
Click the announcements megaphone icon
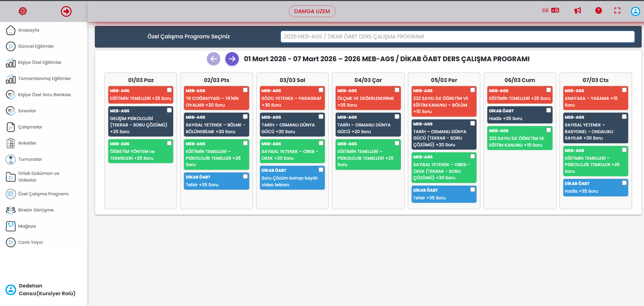[577, 11]
